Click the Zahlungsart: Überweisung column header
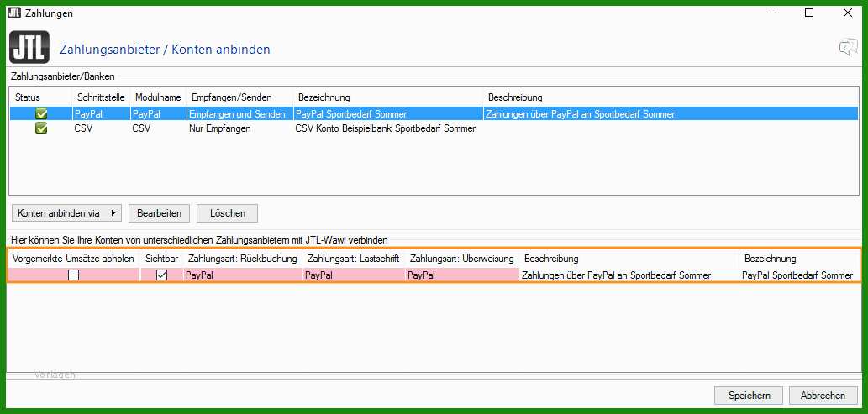This screenshot has width=868, height=414. (462, 259)
